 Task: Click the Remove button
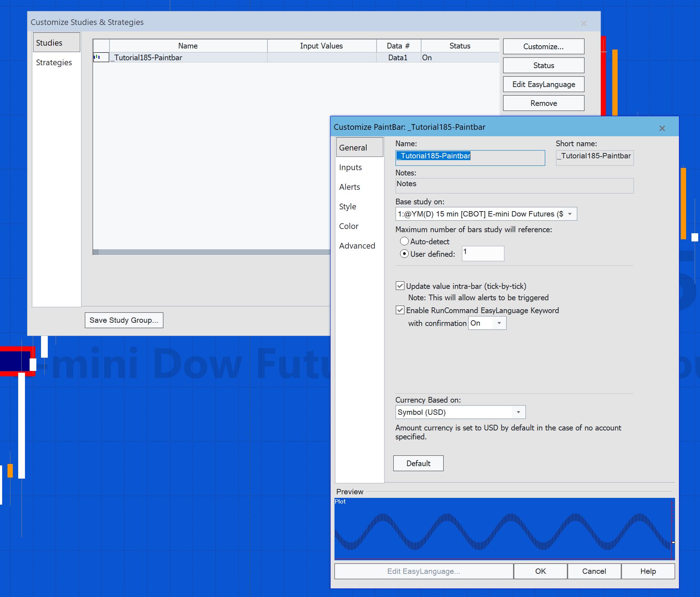pos(543,103)
